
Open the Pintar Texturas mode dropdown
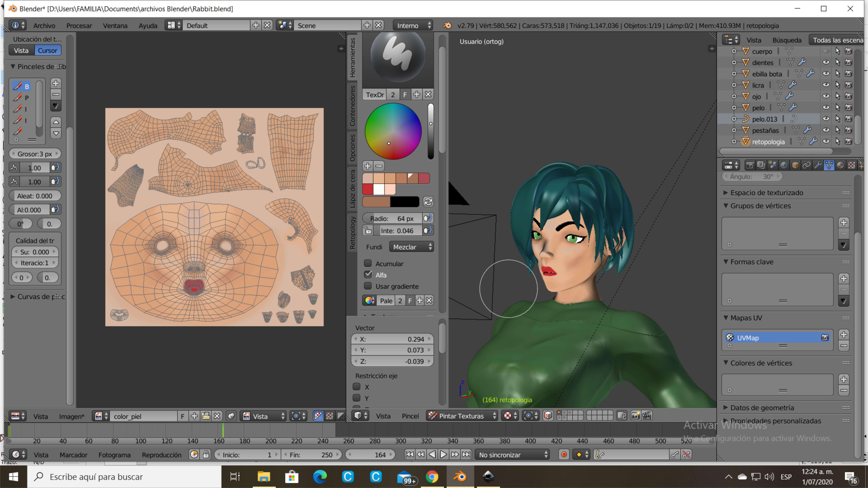pos(462,416)
